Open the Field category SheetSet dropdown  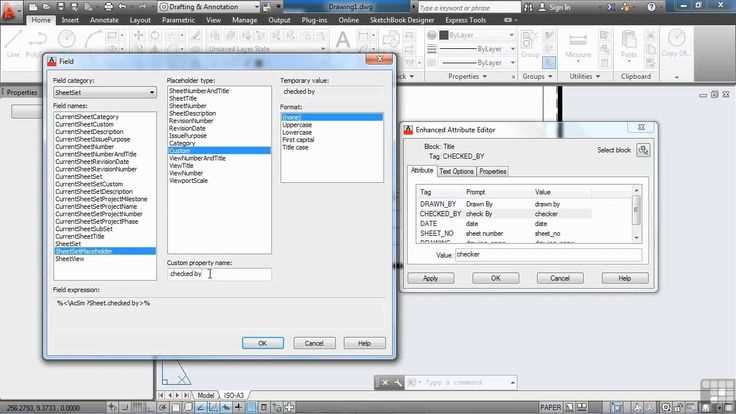click(105, 92)
